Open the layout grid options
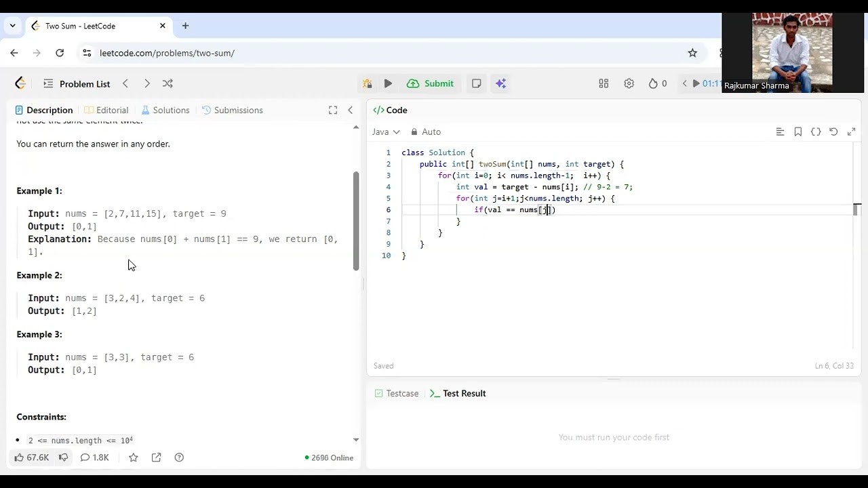The image size is (868, 488). (604, 83)
